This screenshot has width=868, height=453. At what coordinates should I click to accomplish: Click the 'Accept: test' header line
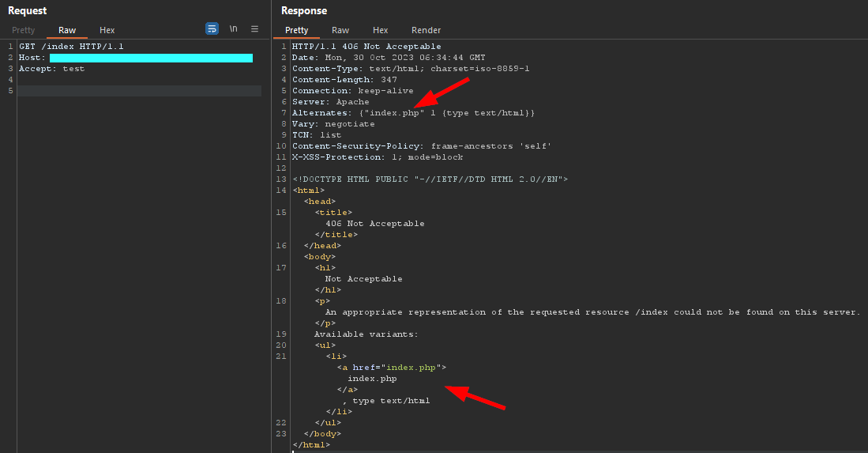51,69
